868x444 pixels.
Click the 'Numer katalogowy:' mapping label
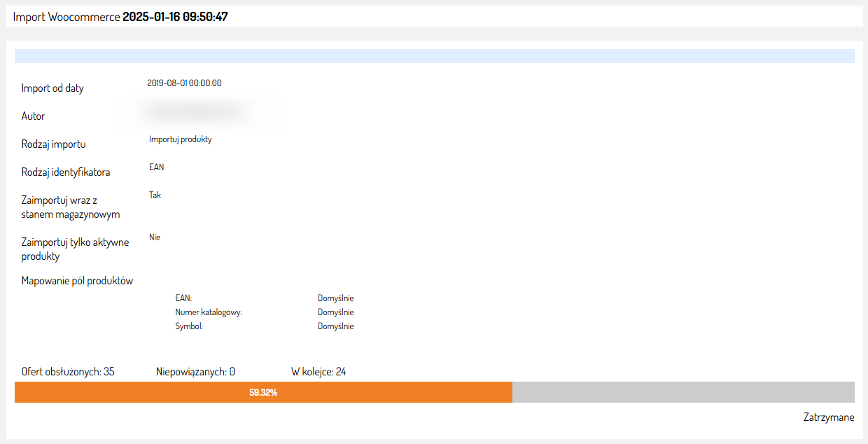[209, 312]
